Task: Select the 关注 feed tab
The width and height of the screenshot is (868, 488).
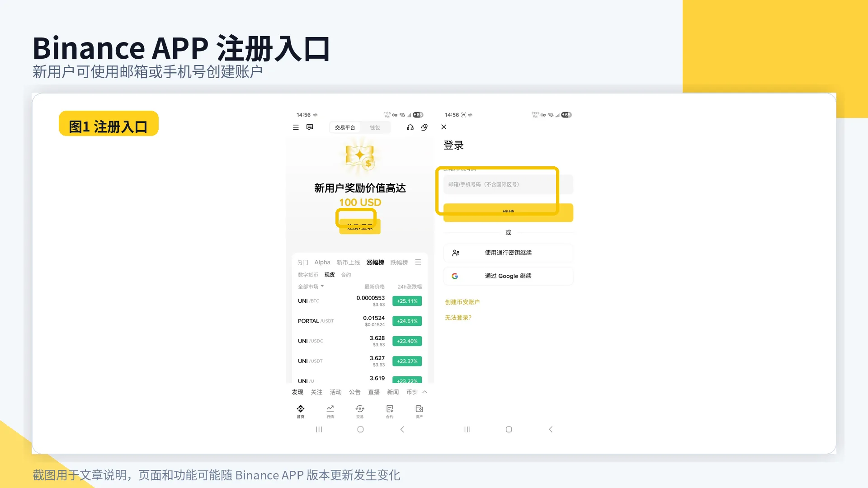Action: pos(316,392)
